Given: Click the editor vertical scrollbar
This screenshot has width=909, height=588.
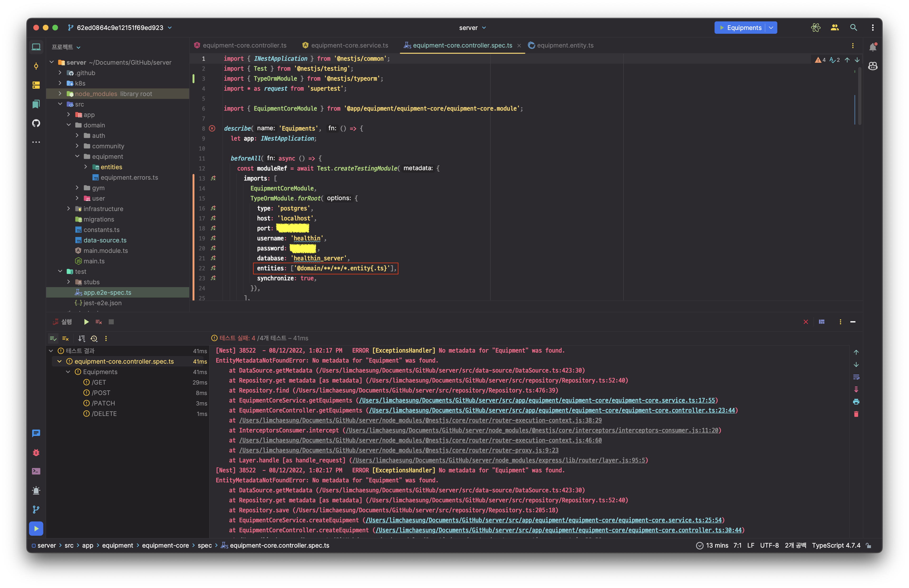Looking at the screenshot, I should click(859, 96).
